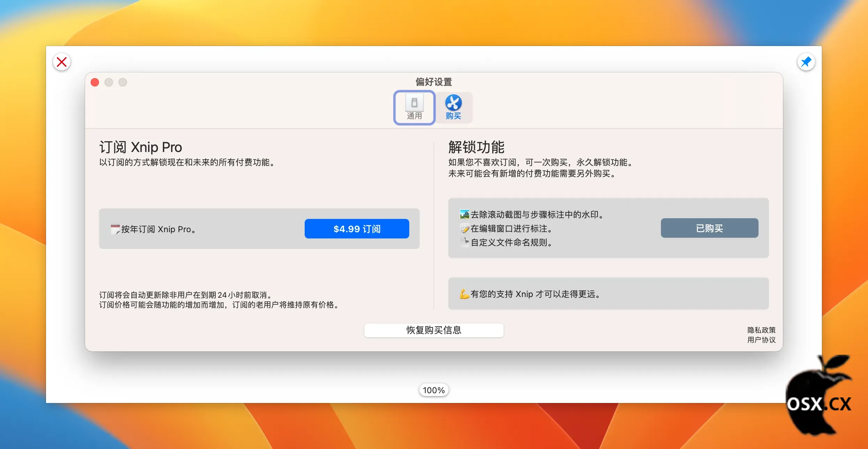The height and width of the screenshot is (449, 868).
Task: Open the 用户协议 user agreement link
Action: 761,340
